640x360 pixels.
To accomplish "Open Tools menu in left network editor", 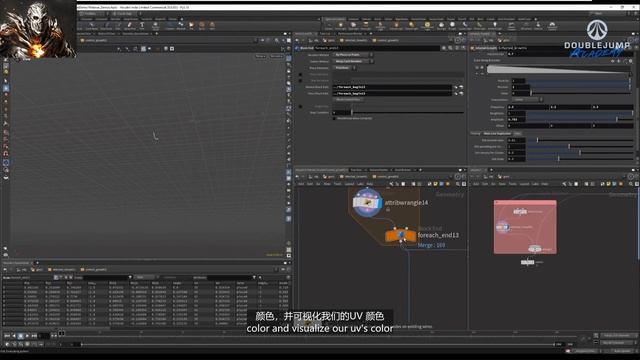I will tap(337, 184).
